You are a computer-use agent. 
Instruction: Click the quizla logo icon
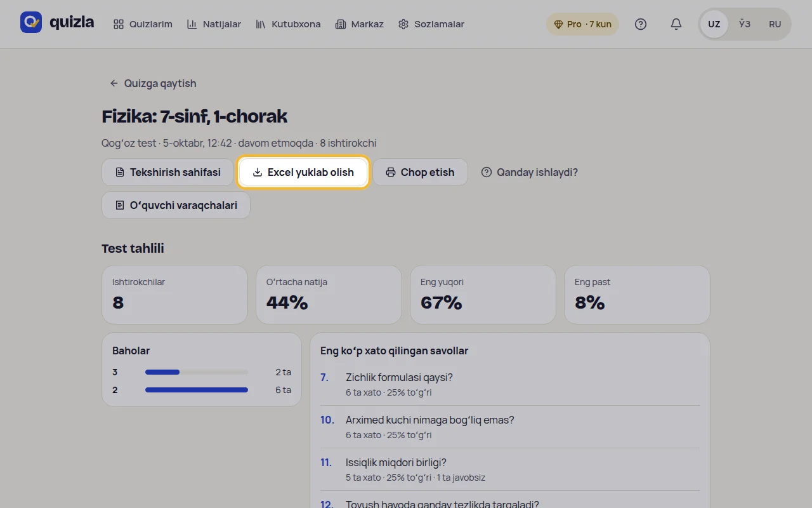[31, 22]
